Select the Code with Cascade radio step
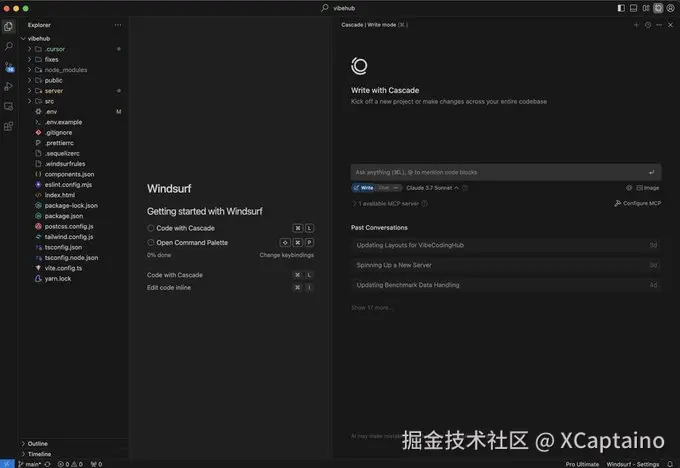680x468 pixels. [150, 228]
